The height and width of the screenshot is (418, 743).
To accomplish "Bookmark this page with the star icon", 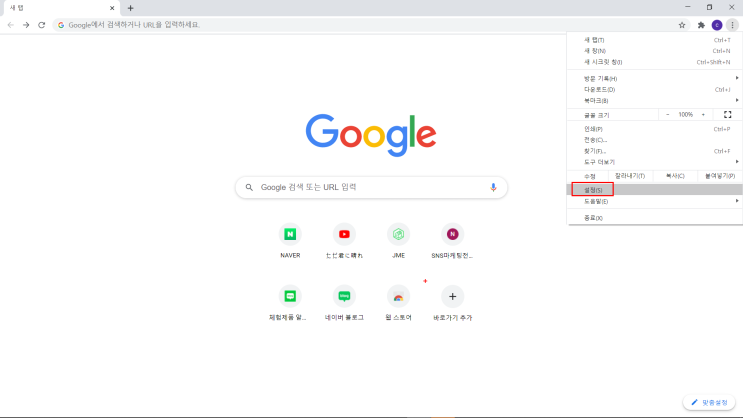I will 682,25.
